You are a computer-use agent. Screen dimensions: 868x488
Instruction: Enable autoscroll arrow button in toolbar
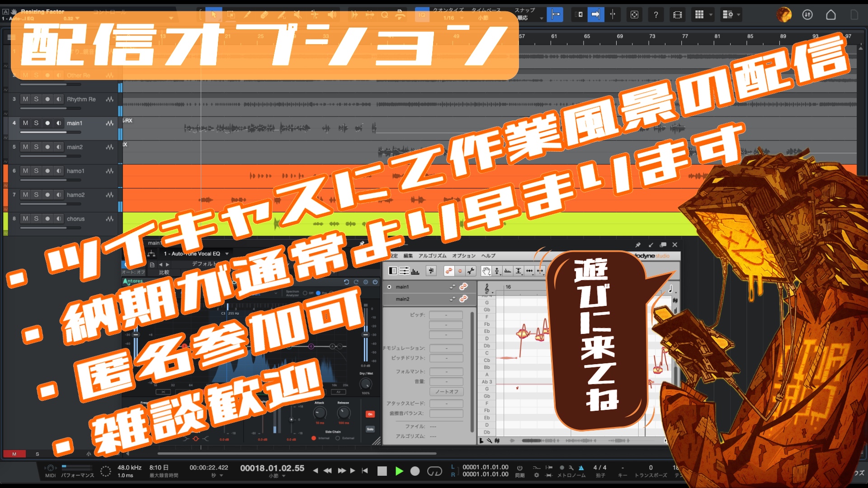(x=595, y=14)
